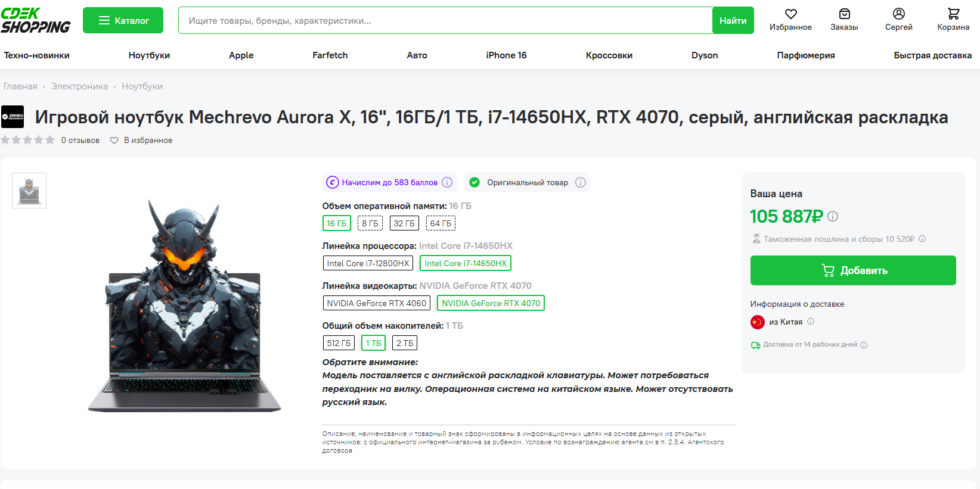Viewport: 980px width, 489px height.
Task: Open the Сергей profile icon
Action: 898,20
